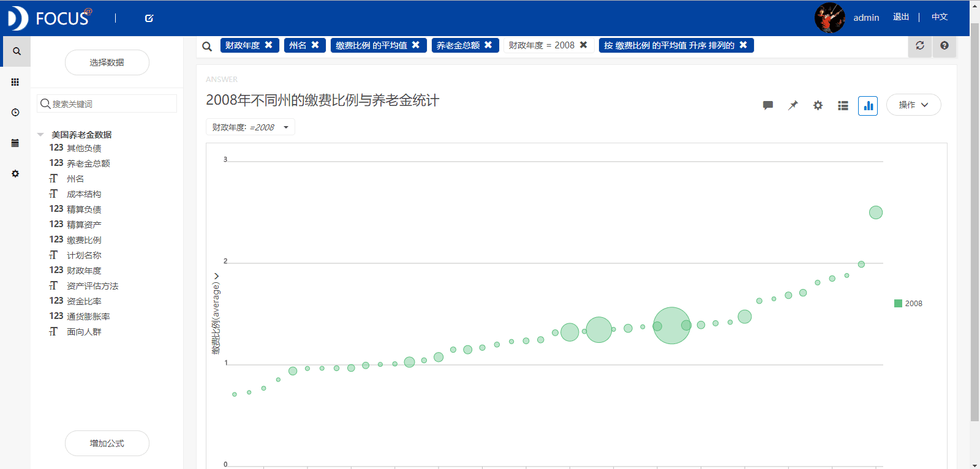Image resolution: width=980 pixels, height=469 pixels.
Task: Select the 缴费比例 column in list
Action: [84, 240]
